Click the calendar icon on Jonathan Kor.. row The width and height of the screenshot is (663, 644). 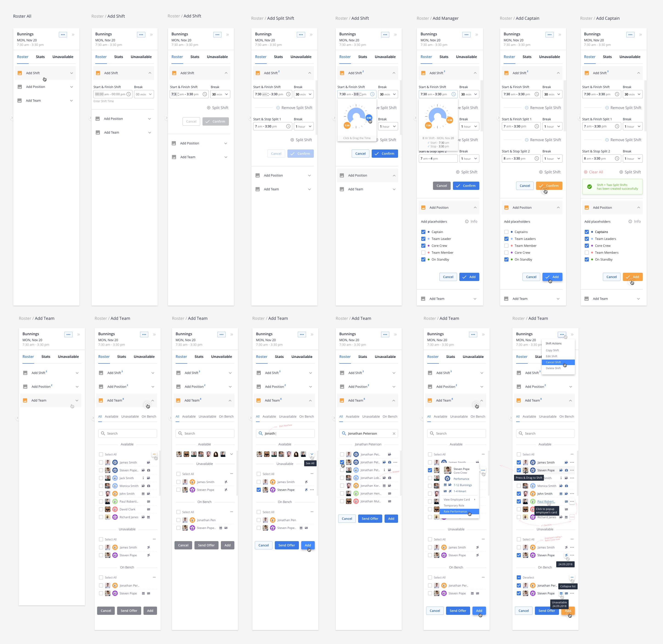pos(384,485)
